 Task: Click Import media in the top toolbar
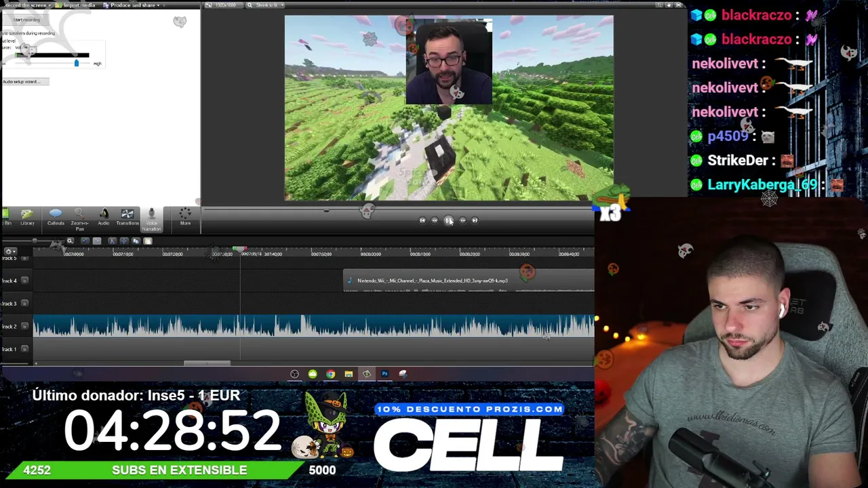pyautogui.click(x=77, y=5)
